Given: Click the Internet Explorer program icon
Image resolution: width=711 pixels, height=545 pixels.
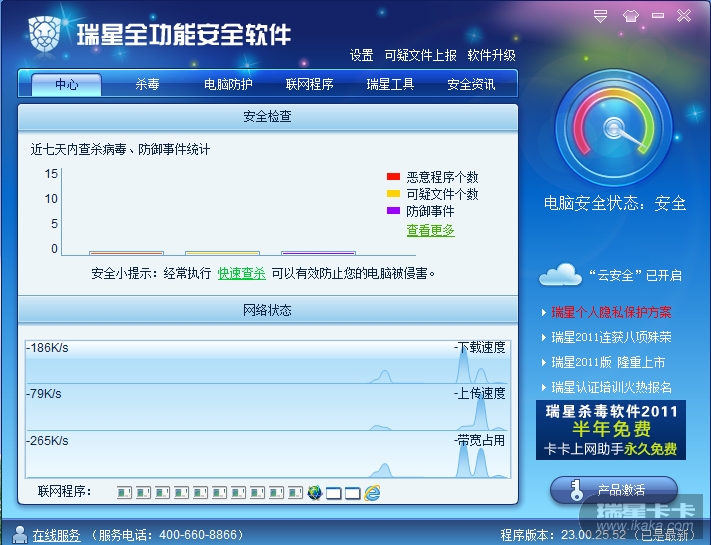Looking at the screenshot, I should (x=372, y=492).
